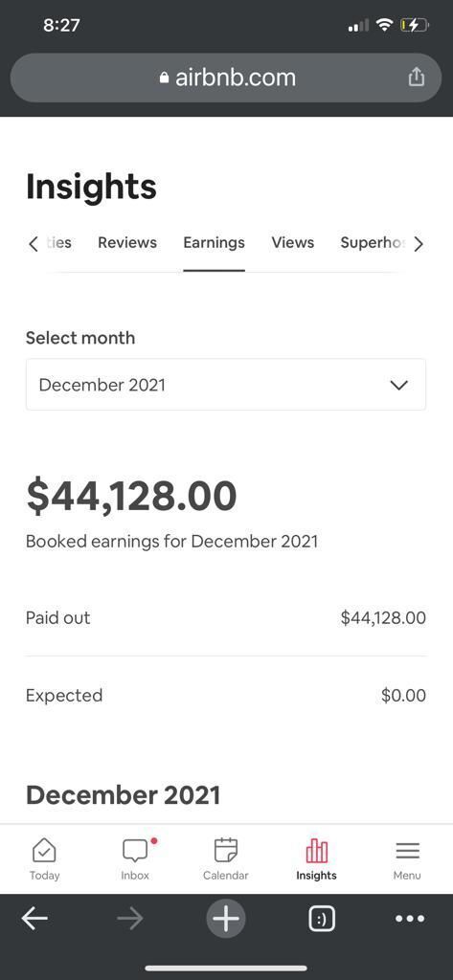The height and width of the screenshot is (980, 453).
Task: Tap the browser forward arrow
Action: [x=130, y=918]
